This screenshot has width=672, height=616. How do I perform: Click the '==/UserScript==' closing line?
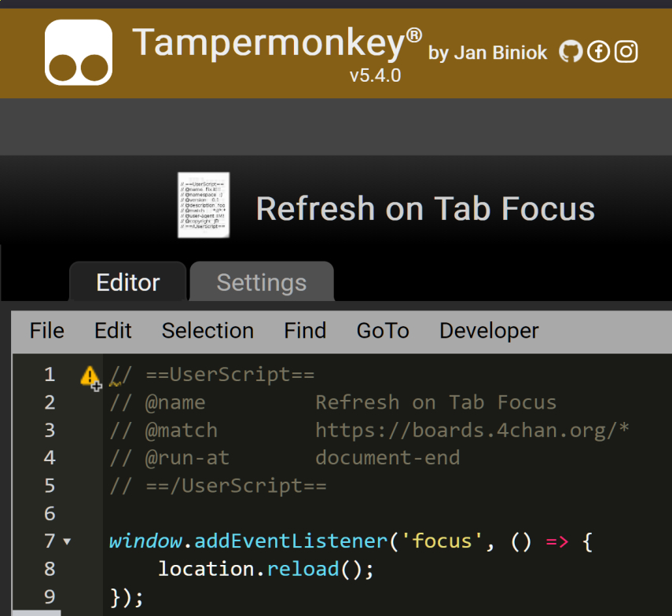tap(218, 486)
